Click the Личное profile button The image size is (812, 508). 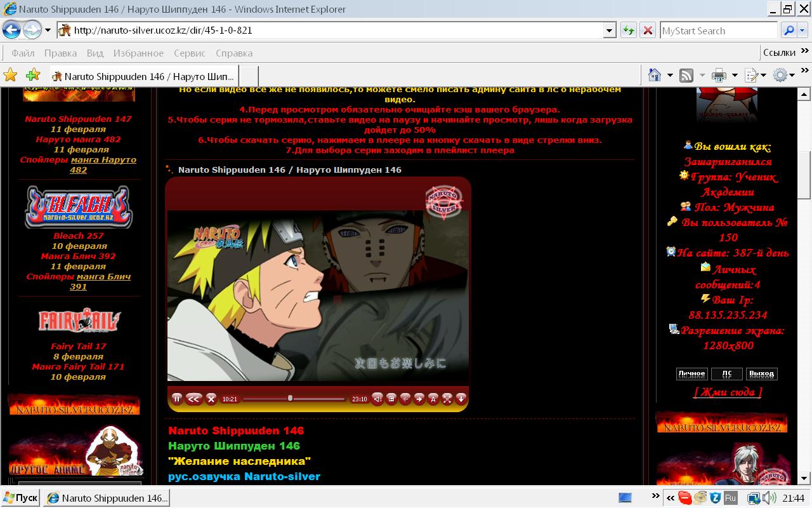point(691,374)
